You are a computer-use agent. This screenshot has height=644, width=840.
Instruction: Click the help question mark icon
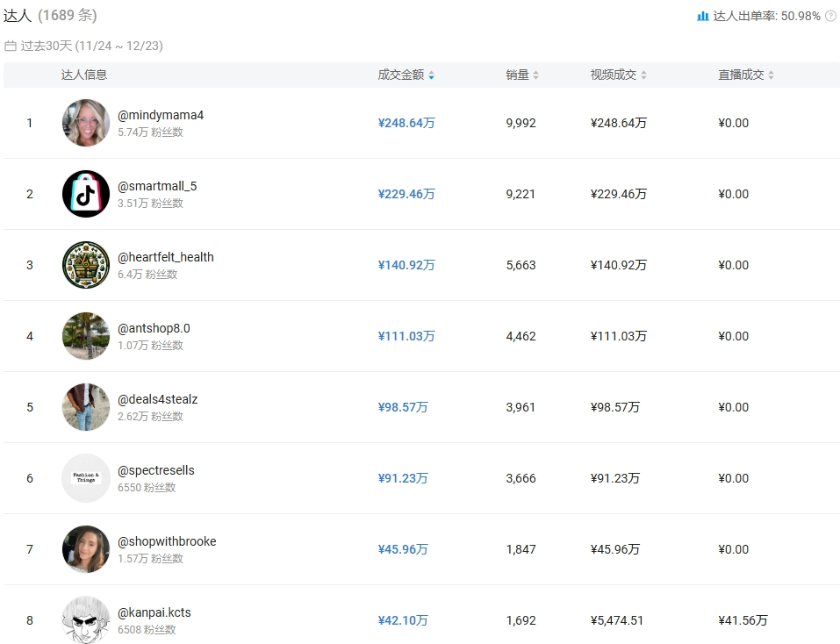coord(830,16)
